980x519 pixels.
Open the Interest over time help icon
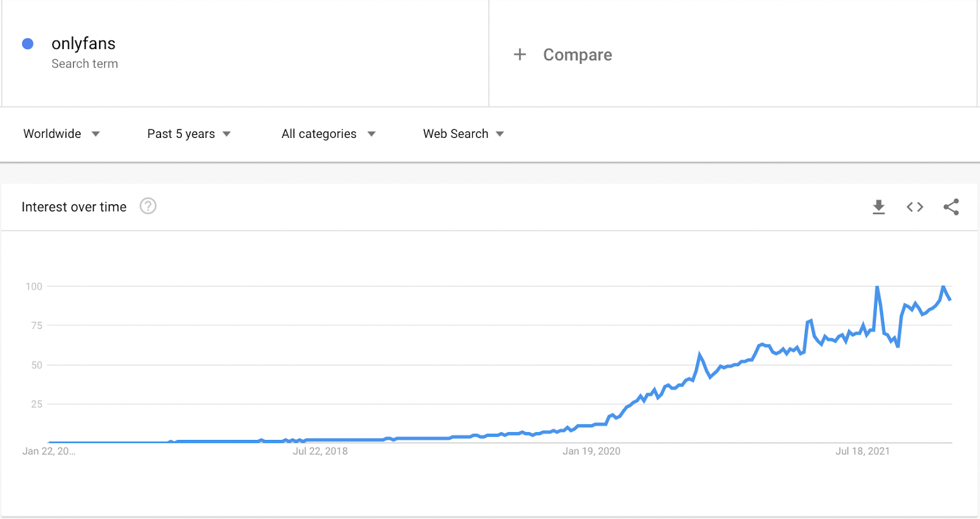(x=148, y=206)
